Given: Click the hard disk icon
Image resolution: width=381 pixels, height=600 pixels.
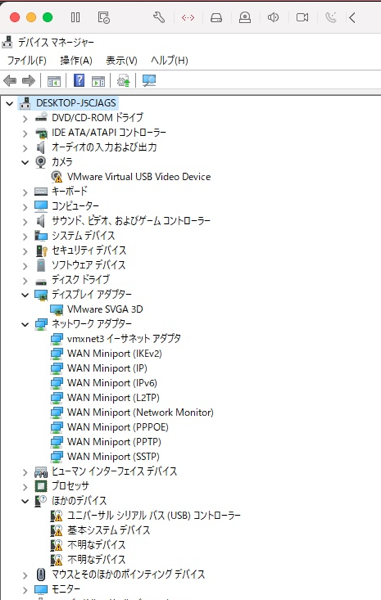Looking at the screenshot, I should coord(216,18).
